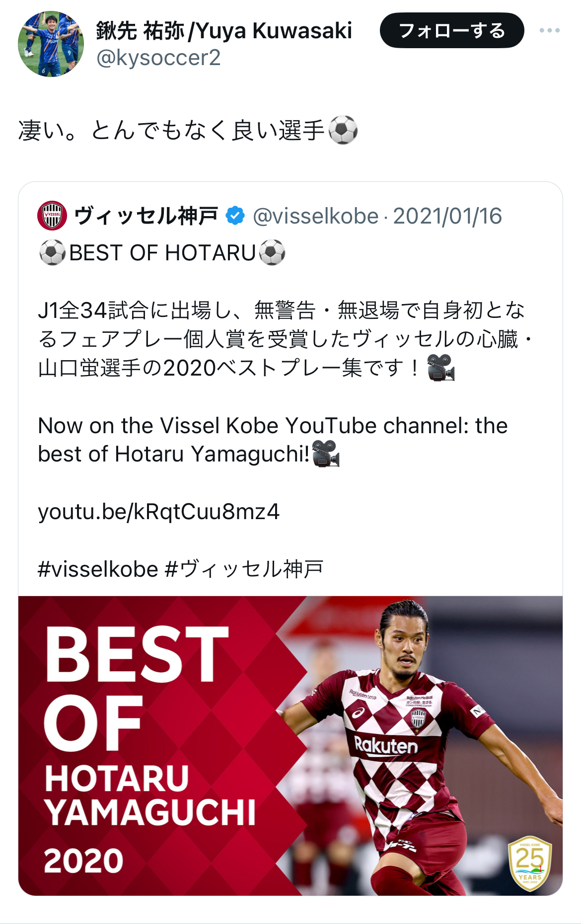Open the Best of Hotaru Yamaguchi image
Screen dimensions: 581x924
pos(290,745)
